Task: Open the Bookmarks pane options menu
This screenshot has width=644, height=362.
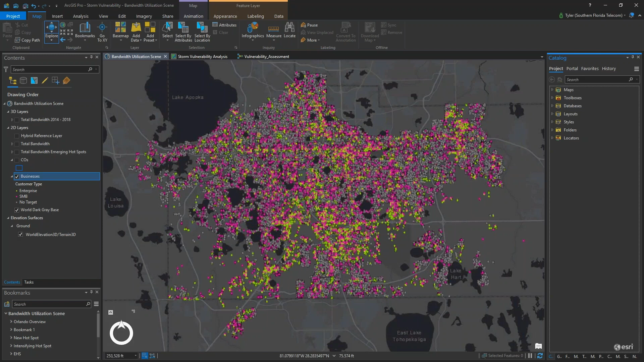Action: coord(96,304)
